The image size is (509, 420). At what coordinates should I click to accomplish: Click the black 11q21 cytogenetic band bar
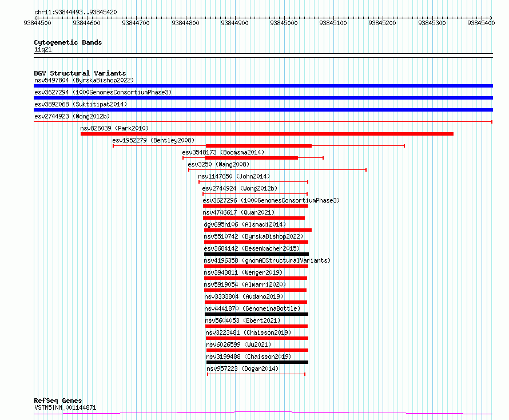click(x=263, y=56)
